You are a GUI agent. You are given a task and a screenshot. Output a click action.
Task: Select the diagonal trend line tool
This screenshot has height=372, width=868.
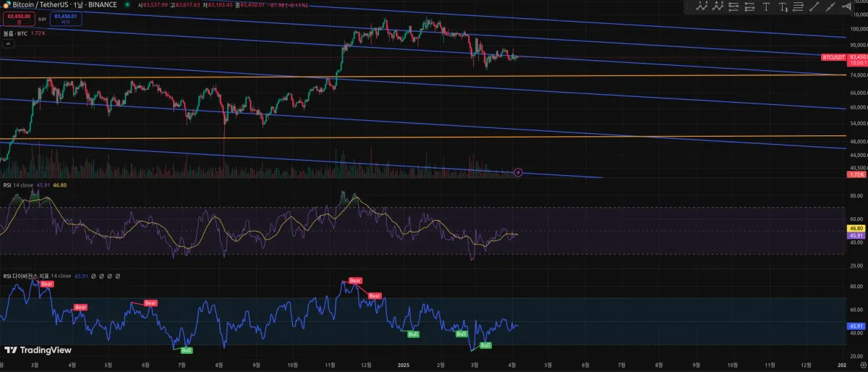click(x=814, y=7)
